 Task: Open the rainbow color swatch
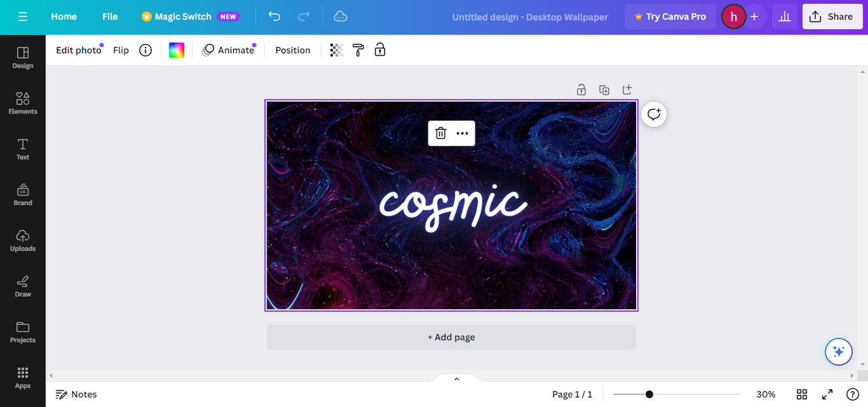click(176, 50)
